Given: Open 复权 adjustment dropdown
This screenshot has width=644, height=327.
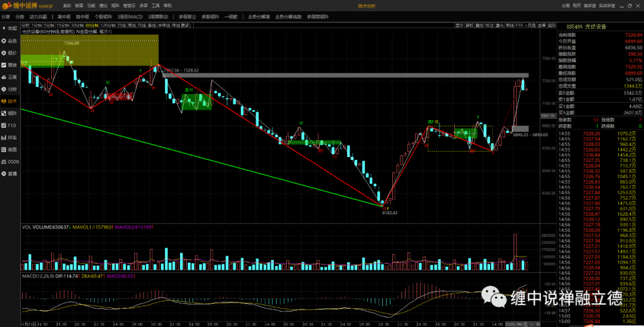Looking at the screenshot, I should (469, 26).
